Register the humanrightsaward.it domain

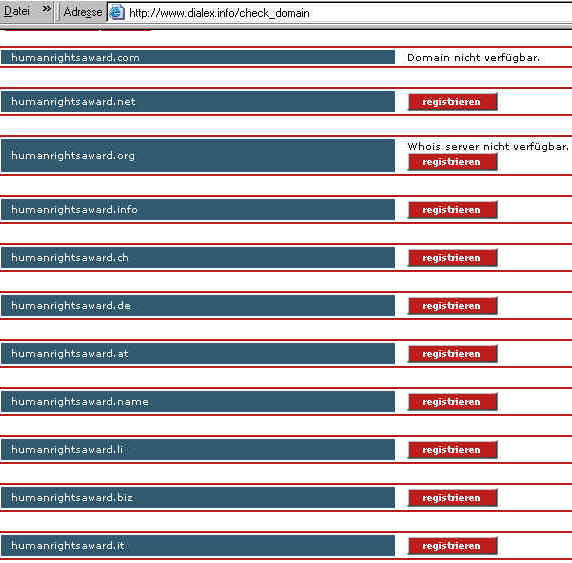tap(452, 546)
